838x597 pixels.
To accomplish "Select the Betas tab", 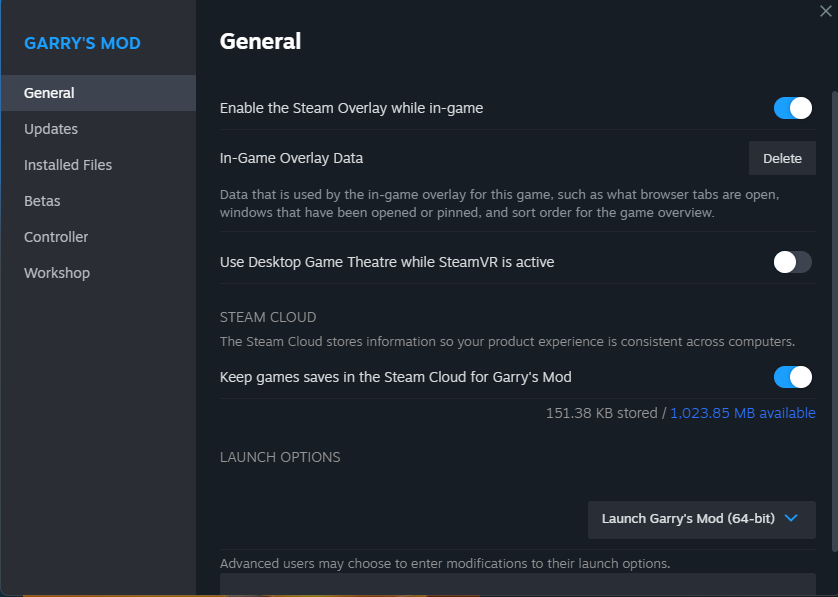I will point(42,200).
